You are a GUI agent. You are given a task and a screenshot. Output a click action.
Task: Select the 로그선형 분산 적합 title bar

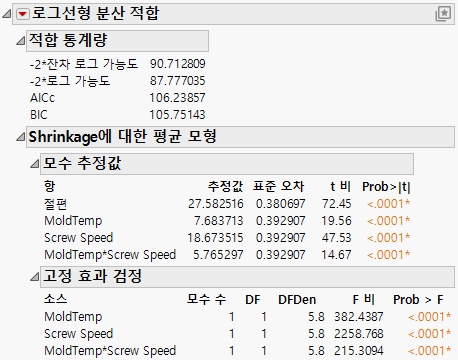[x=233, y=14]
